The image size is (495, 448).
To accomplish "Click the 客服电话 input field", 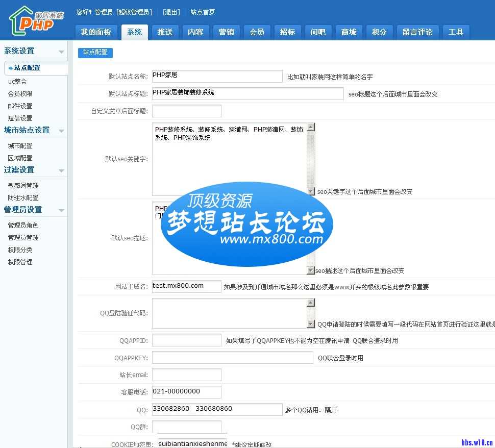I will tap(186, 392).
